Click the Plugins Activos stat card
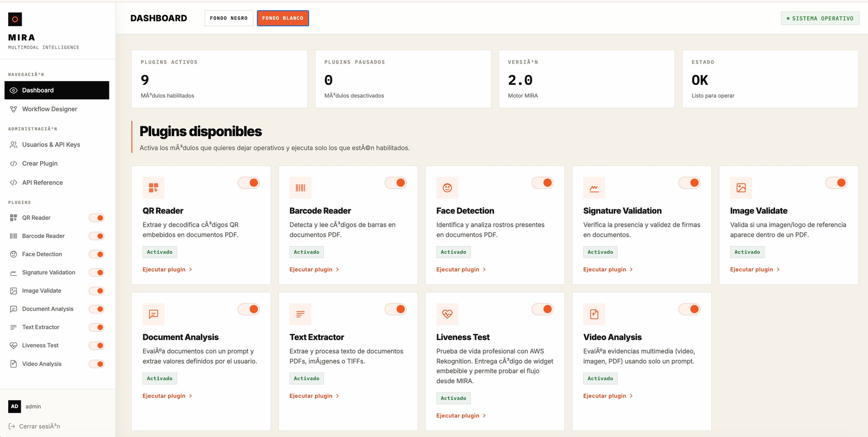This screenshot has width=868, height=437. [219, 79]
